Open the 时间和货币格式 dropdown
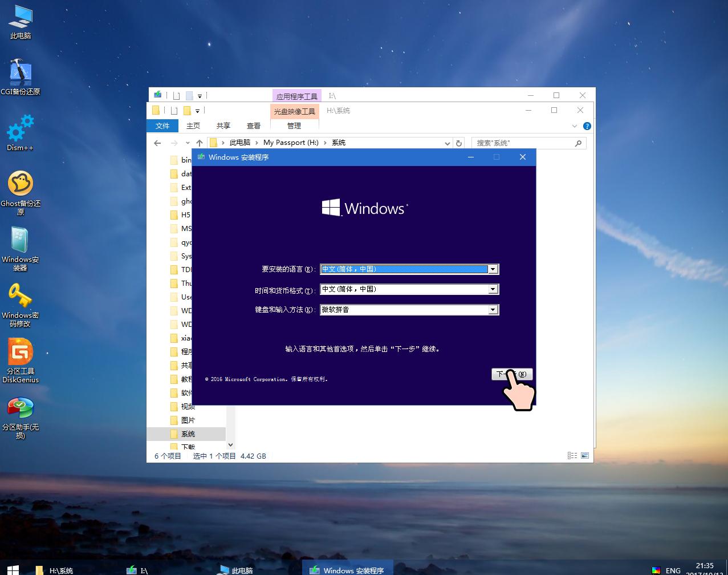 (493, 289)
